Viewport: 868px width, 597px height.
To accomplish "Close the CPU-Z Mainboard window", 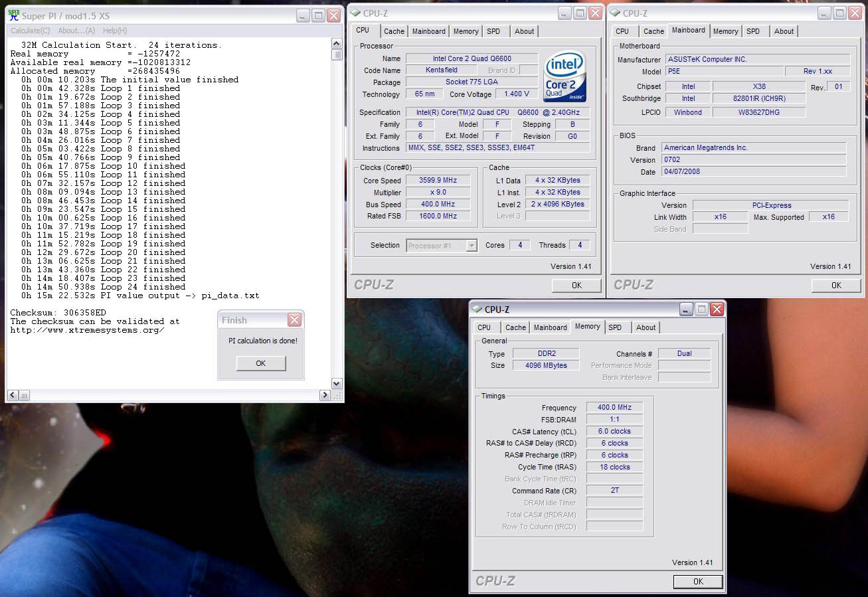I will (855, 13).
